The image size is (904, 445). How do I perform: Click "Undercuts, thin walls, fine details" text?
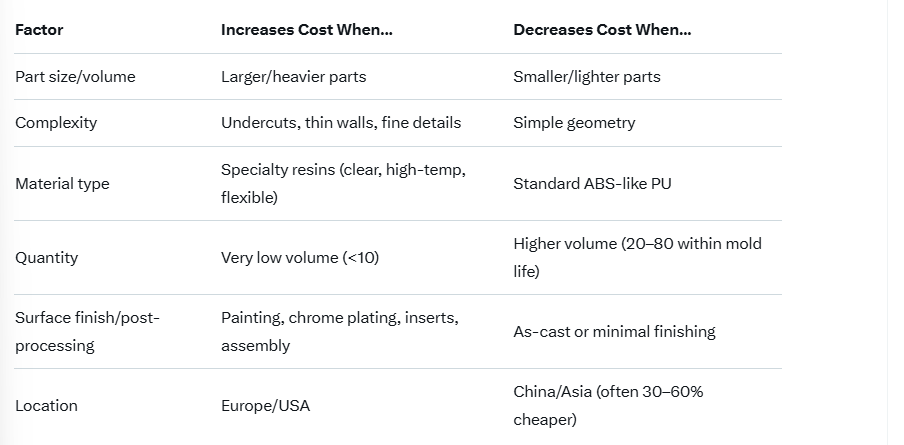341,123
